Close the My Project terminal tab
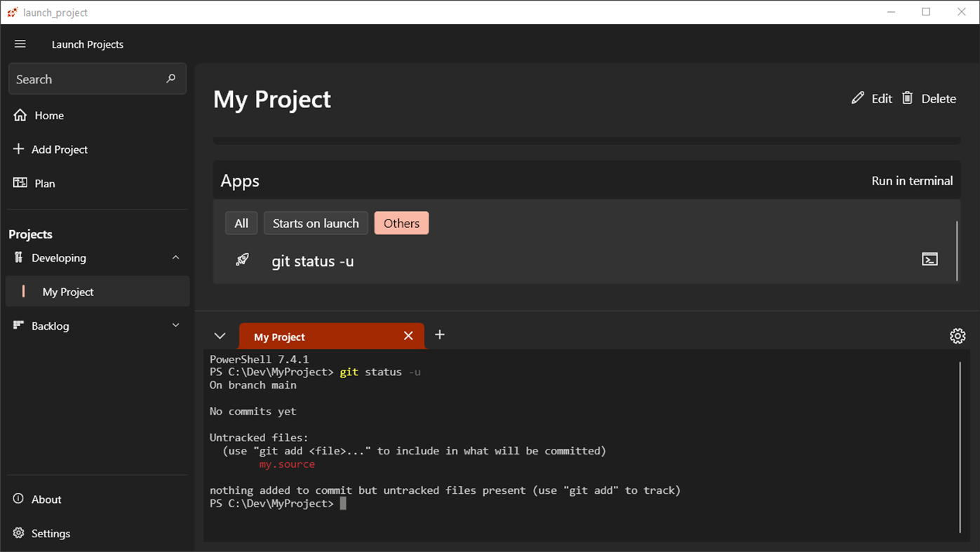 click(408, 336)
